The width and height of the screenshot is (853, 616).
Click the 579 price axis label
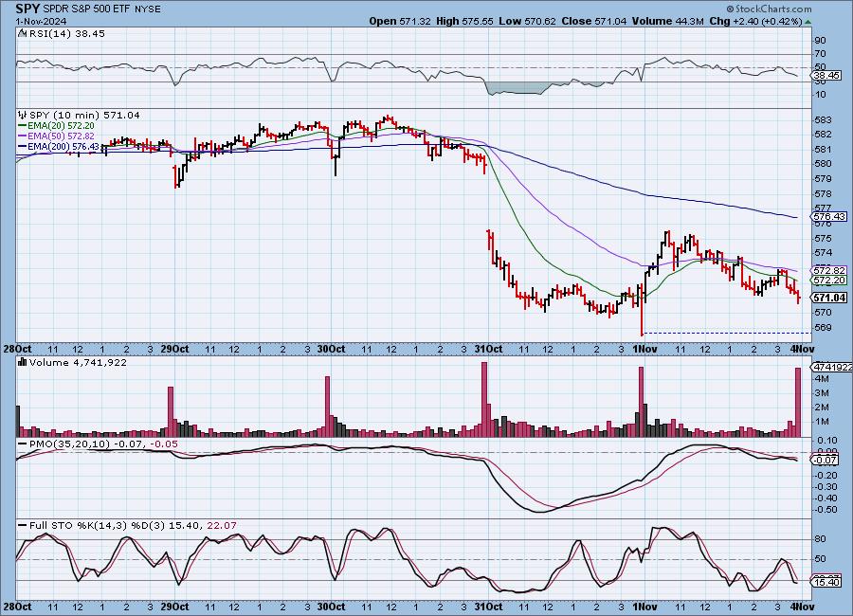click(824, 178)
